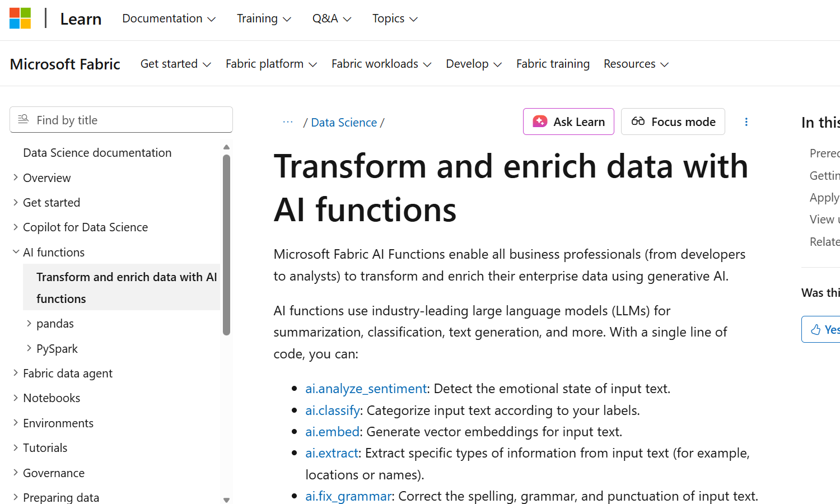The height and width of the screenshot is (504, 840).
Task: Expand the Get started product menu
Action: 175,64
